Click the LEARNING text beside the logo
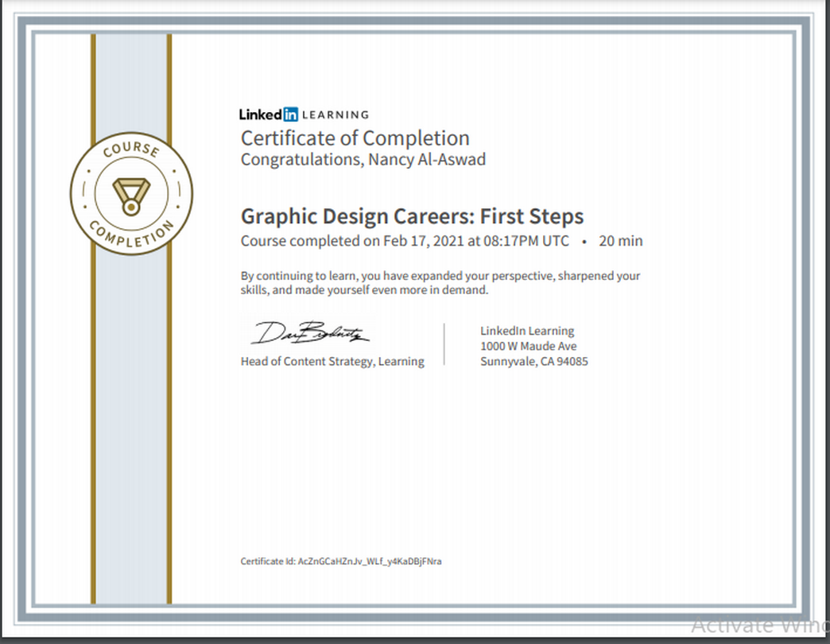The height and width of the screenshot is (644, 830). pos(335,114)
